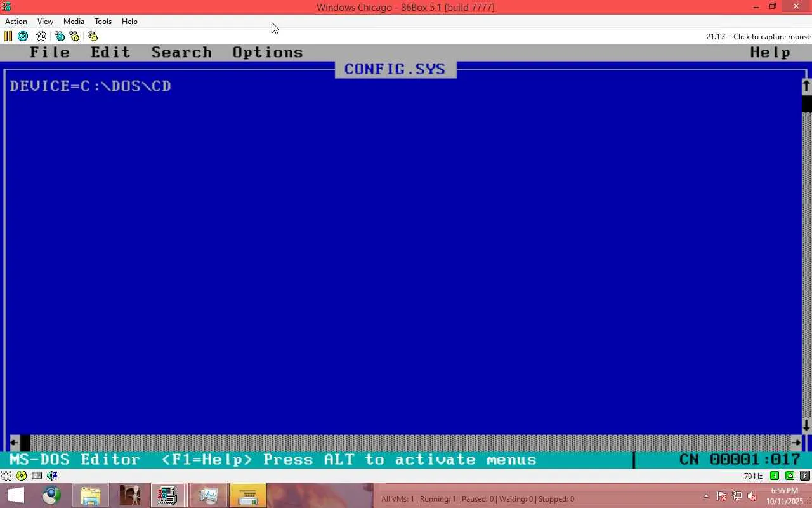812x508 pixels.
Task: Click the 'All VMs: 1' taskbar status text
Action: pos(397,499)
